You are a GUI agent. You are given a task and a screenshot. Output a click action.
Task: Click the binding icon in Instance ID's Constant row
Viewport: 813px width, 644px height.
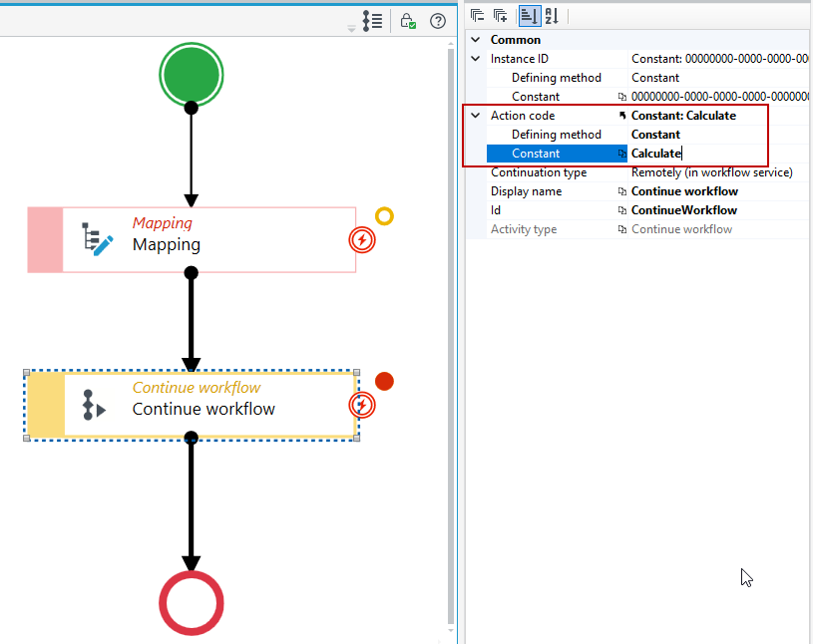click(622, 97)
